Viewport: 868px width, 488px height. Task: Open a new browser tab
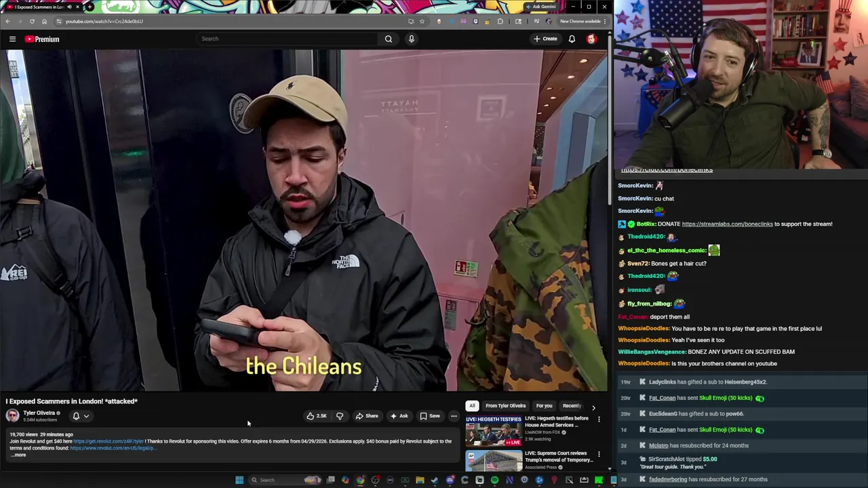90,7
